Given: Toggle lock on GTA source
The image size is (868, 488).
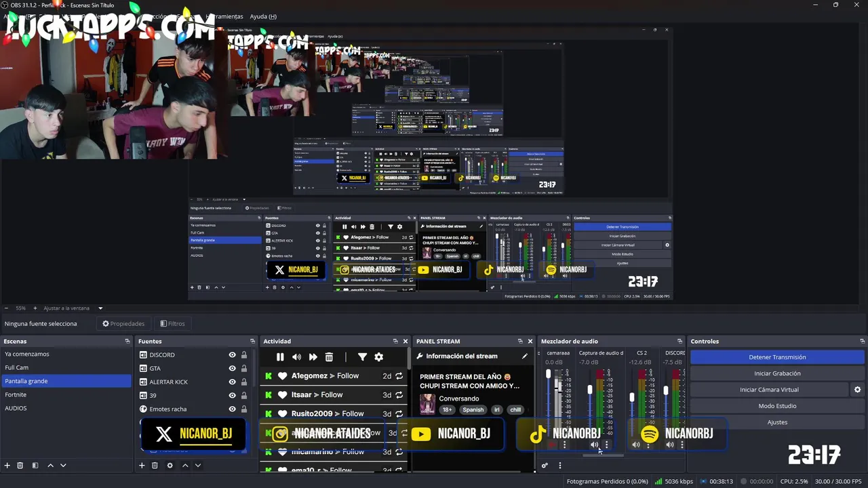Looking at the screenshot, I should click(x=244, y=368).
